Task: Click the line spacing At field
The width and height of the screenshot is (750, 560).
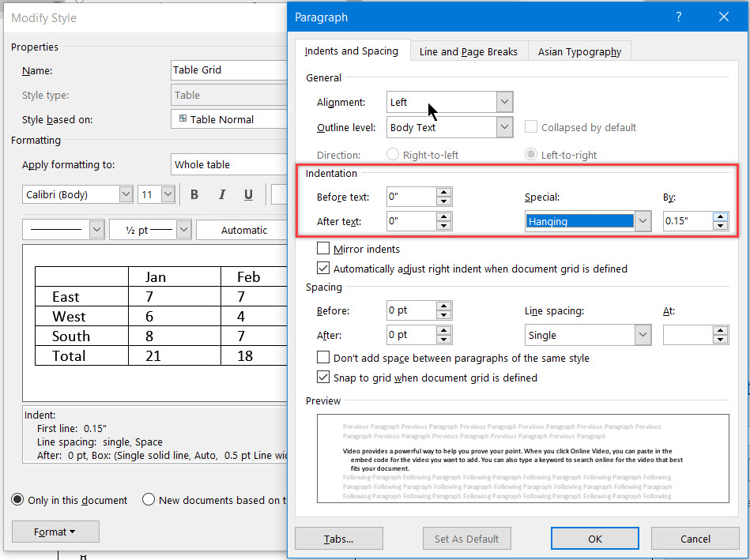Action: (x=688, y=335)
